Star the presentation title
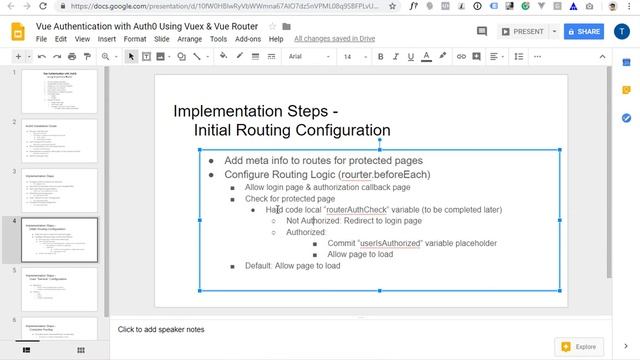Image resolution: width=640 pixels, height=360 pixels. [x=272, y=27]
